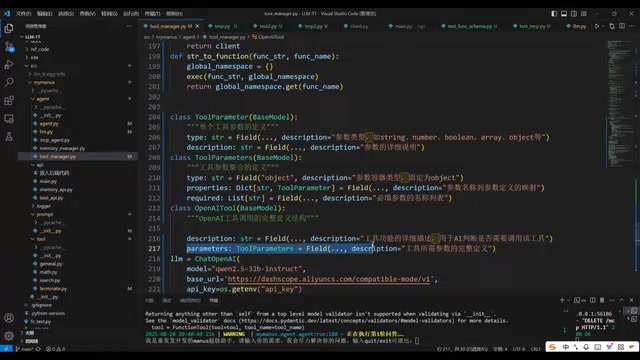The width and height of the screenshot is (640, 360).
Task: Click the Run Python File play button
Action: pyautogui.click(x=597, y=26)
